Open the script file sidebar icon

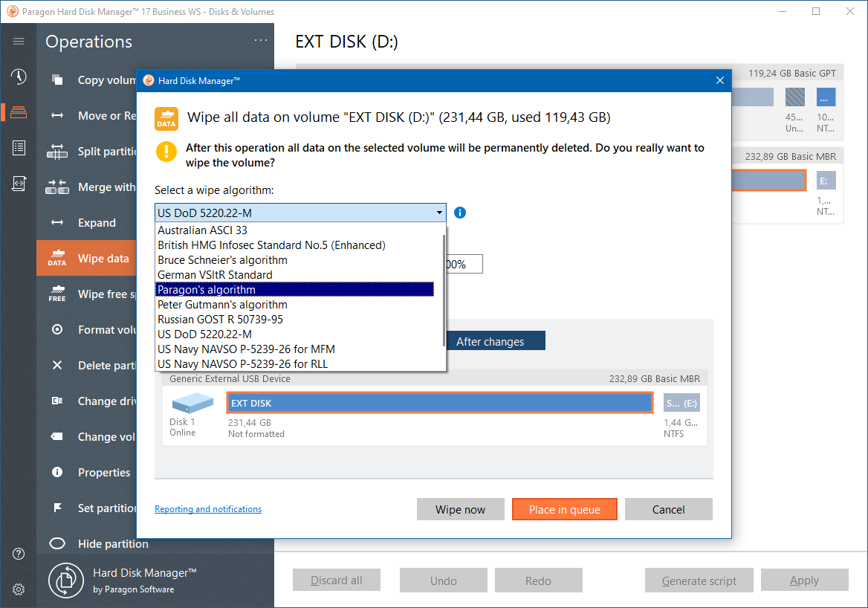click(x=19, y=184)
